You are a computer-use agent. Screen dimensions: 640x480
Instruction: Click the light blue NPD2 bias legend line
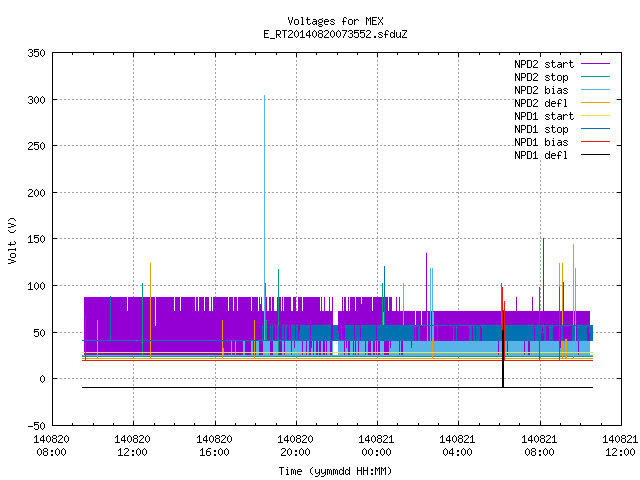(595, 90)
